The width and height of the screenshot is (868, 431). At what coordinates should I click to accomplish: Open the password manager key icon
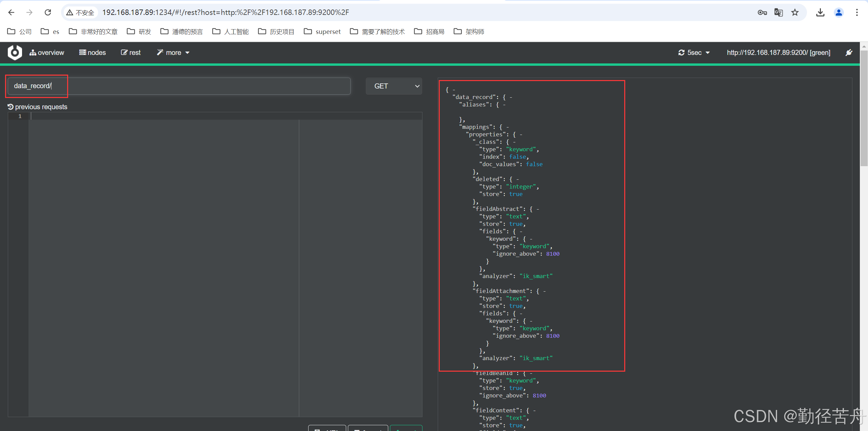point(762,13)
